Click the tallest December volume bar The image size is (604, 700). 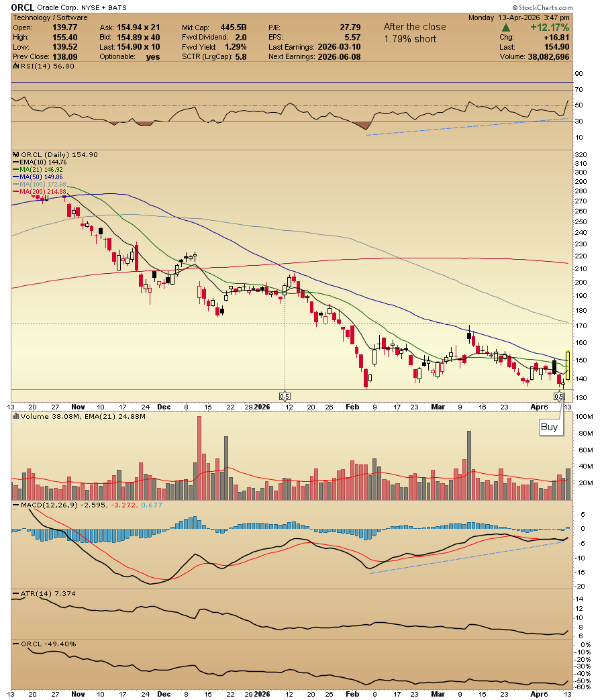(199, 458)
